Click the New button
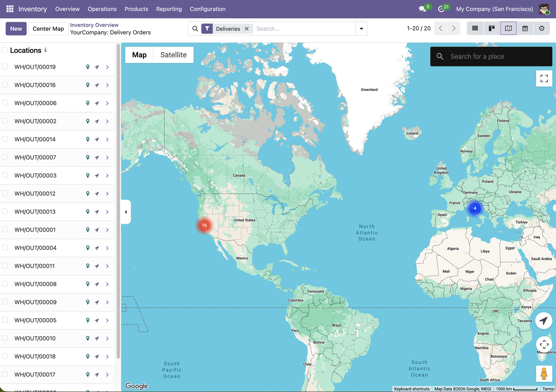This screenshot has height=392, width=556. 16,29
